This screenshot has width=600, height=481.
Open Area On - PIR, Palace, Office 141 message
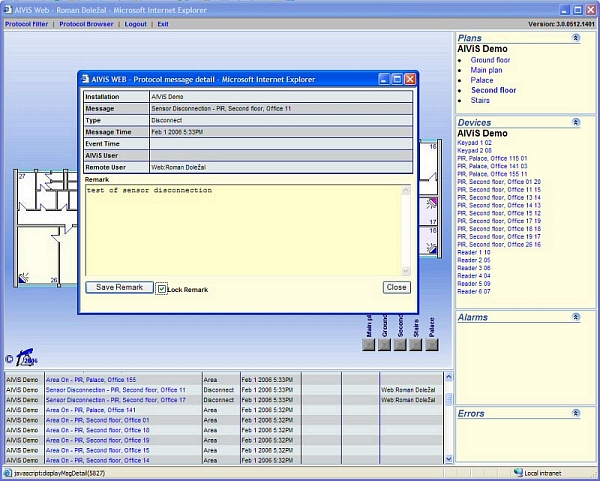click(91, 410)
